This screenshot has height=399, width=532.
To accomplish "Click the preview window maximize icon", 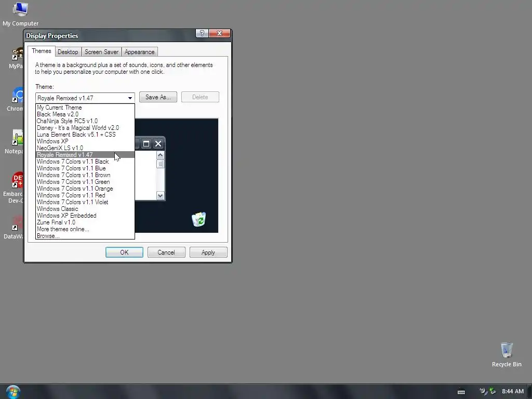I will pos(146,144).
